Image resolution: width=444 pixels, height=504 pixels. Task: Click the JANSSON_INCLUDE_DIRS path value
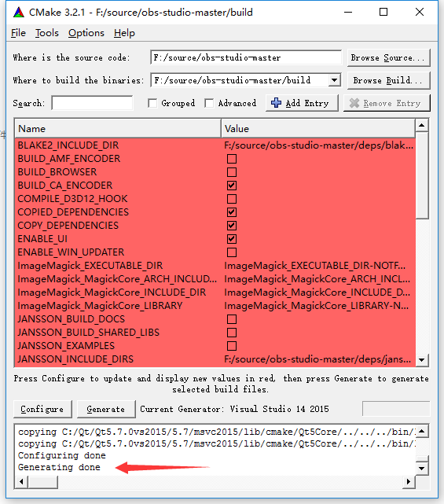coord(317,359)
